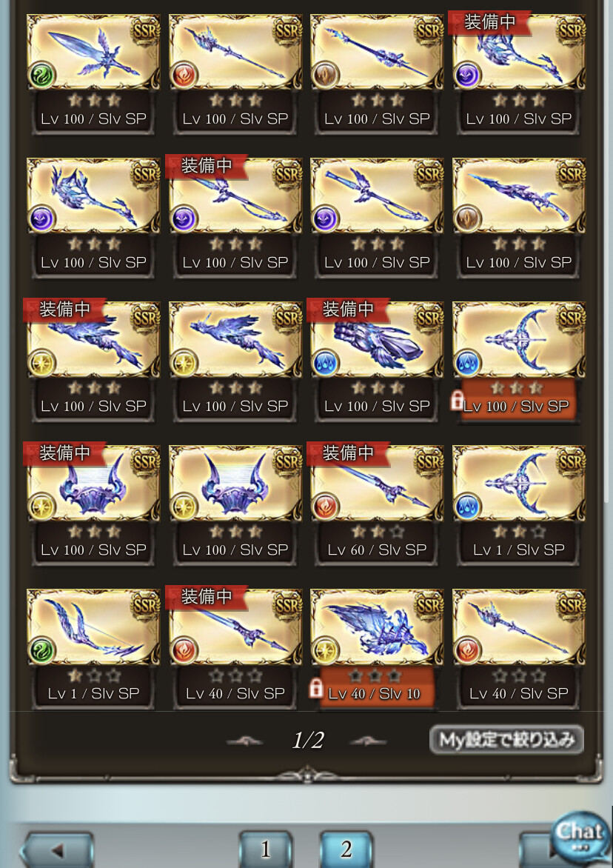This screenshot has height=868, width=613.
Task: Tap the lock icon on water bow Lv 100
Action: 457,400
